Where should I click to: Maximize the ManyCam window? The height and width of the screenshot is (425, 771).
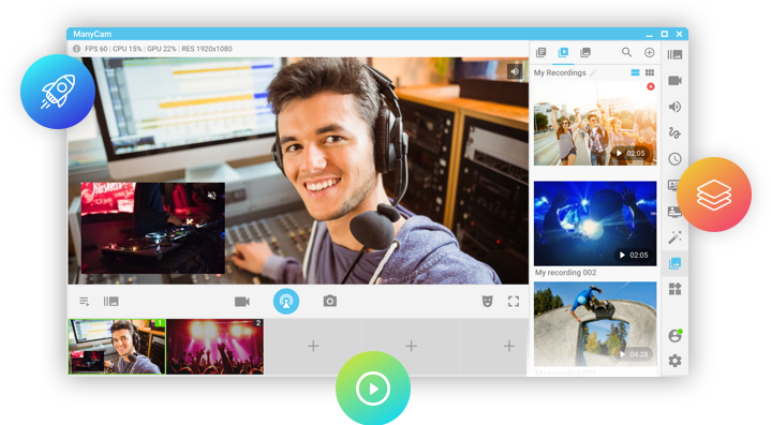tap(664, 34)
